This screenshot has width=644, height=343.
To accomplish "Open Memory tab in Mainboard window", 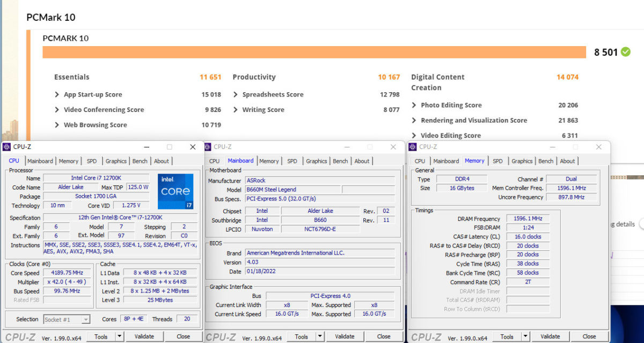I will (x=269, y=161).
